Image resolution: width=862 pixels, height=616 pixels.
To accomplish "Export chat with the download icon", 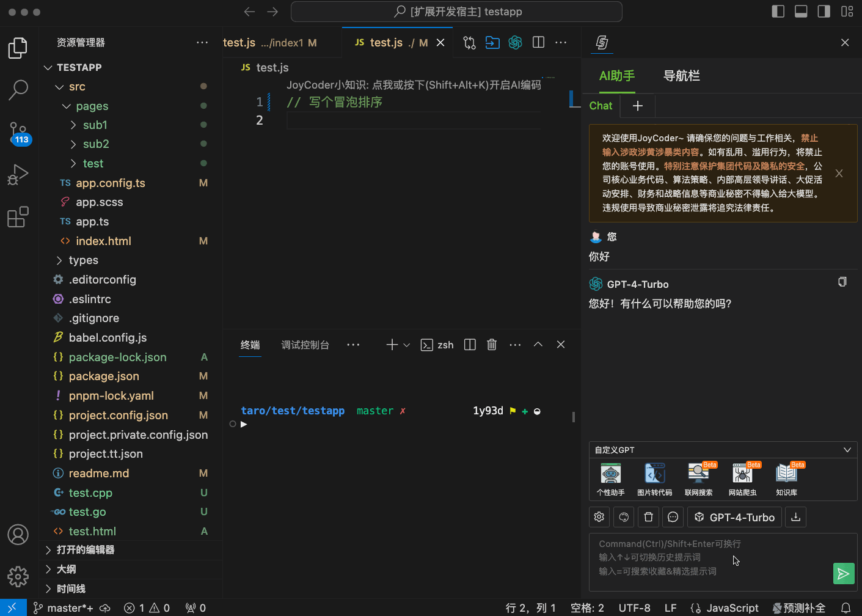I will [x=795, y=517].
